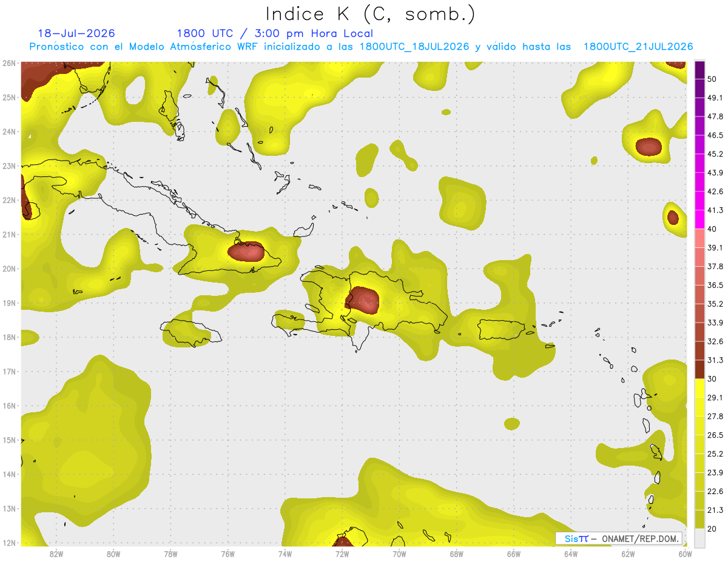Click the colorbar value 37.8
The height and width of the screenshot is (562, 728).
coord(715,266)
